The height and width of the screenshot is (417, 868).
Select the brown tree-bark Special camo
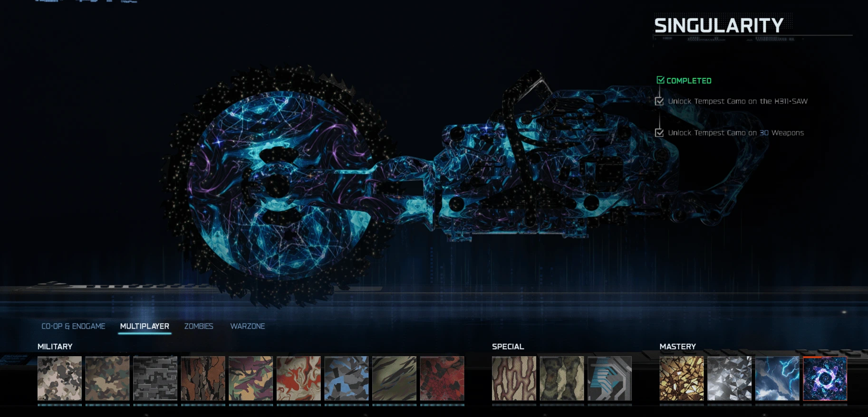(514, 379)
